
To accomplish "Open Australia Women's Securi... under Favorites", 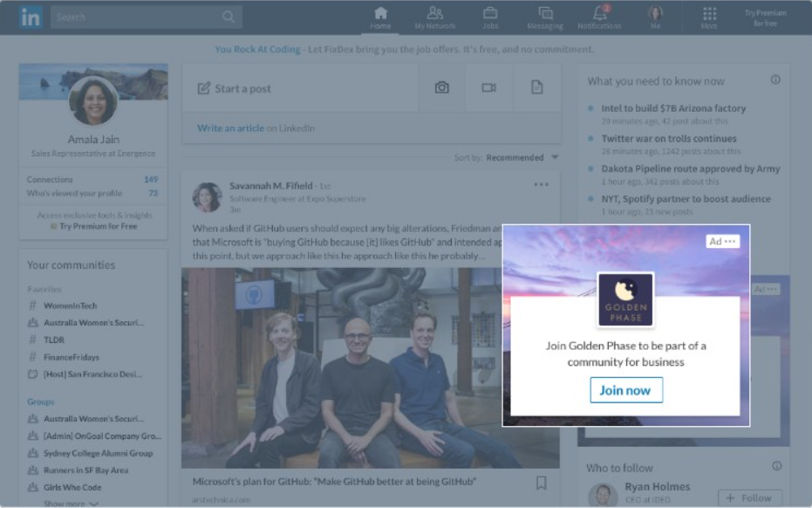I will pos(93,323).
